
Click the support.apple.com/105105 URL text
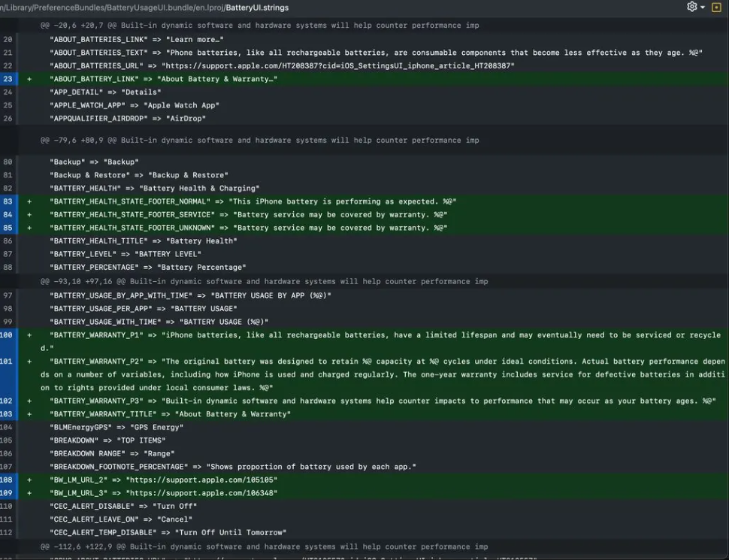point(201,480)
